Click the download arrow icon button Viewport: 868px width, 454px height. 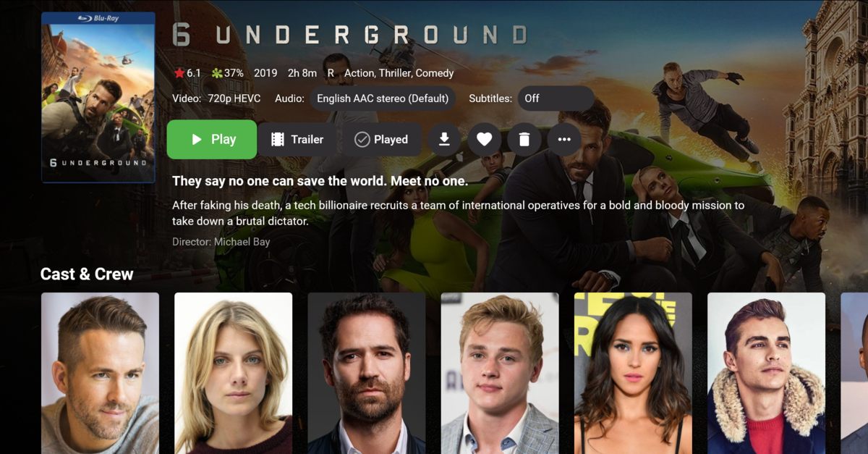coord(444,140)
